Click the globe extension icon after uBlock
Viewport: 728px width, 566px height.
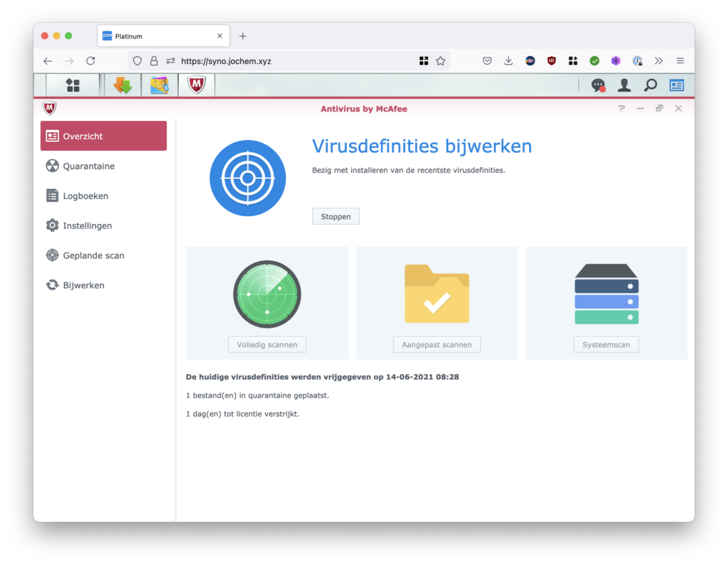coord(530,61)
